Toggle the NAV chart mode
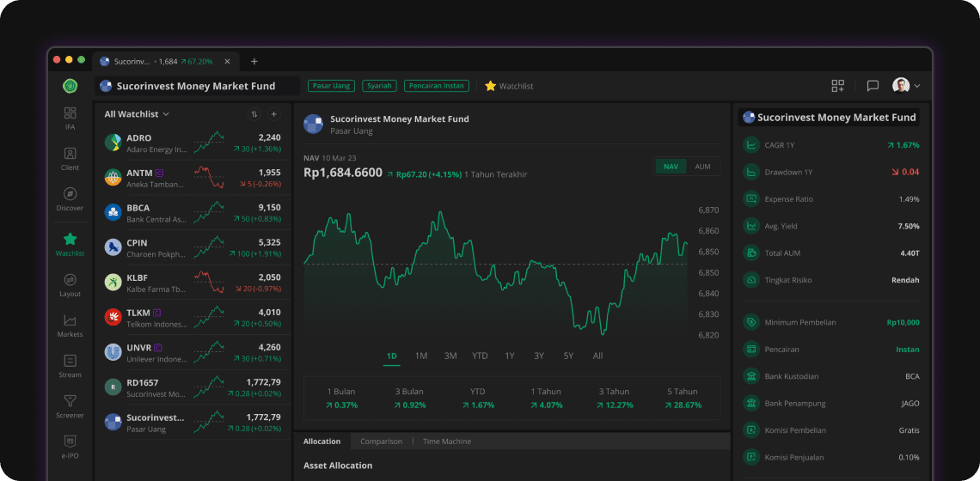Screen dimensions: 980x481 pyautogui.click(x=671, y=167)
